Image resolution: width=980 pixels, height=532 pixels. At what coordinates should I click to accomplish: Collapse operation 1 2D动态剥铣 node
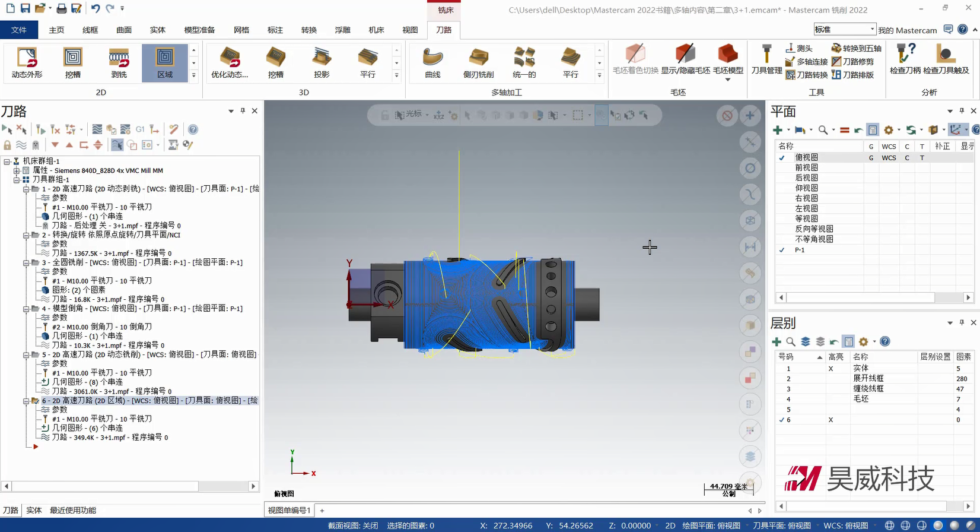[x=26, y=189]
